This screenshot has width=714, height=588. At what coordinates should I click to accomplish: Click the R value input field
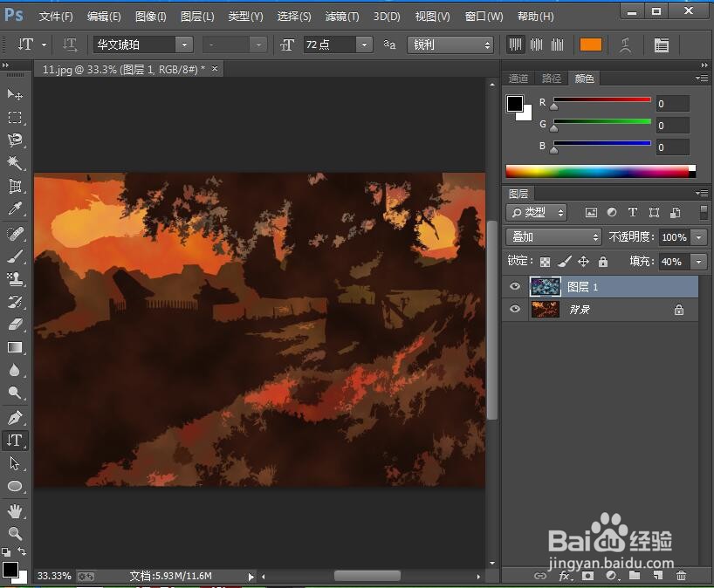(673, 104)
